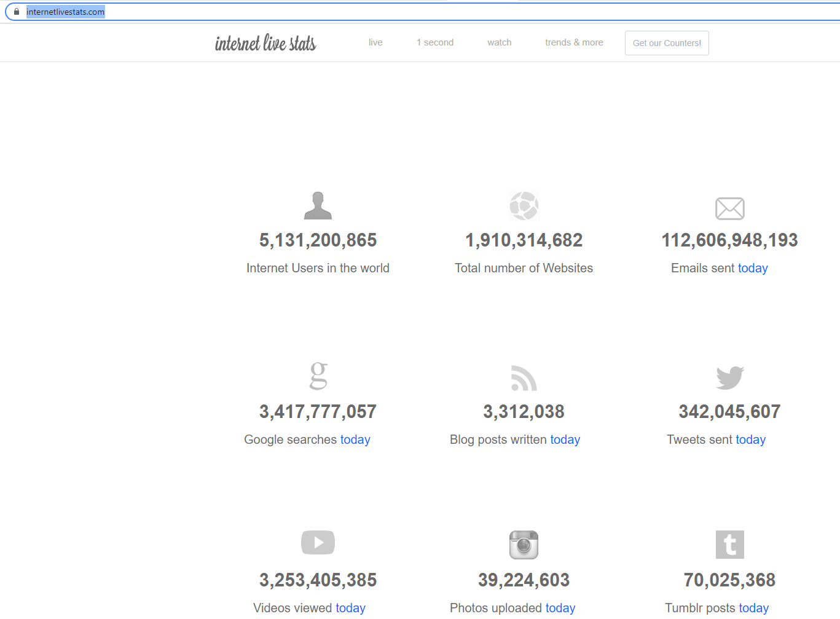Click the Internet Users person icon
Screen dimensions: 840x619
[318, 205]
